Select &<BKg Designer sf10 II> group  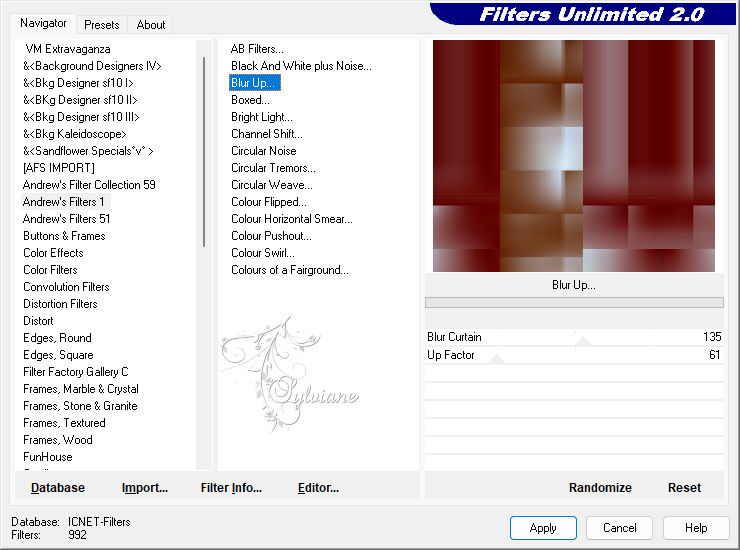tap(80, 100)
